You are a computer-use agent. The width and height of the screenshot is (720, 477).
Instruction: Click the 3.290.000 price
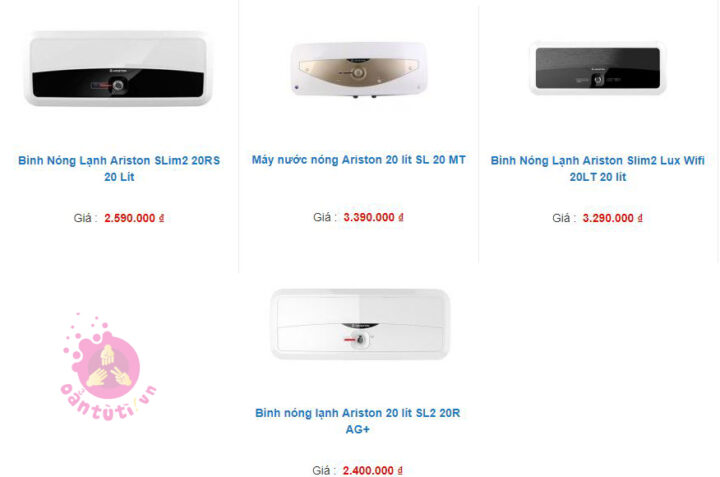pyautogui.click(x=608, y=218)
